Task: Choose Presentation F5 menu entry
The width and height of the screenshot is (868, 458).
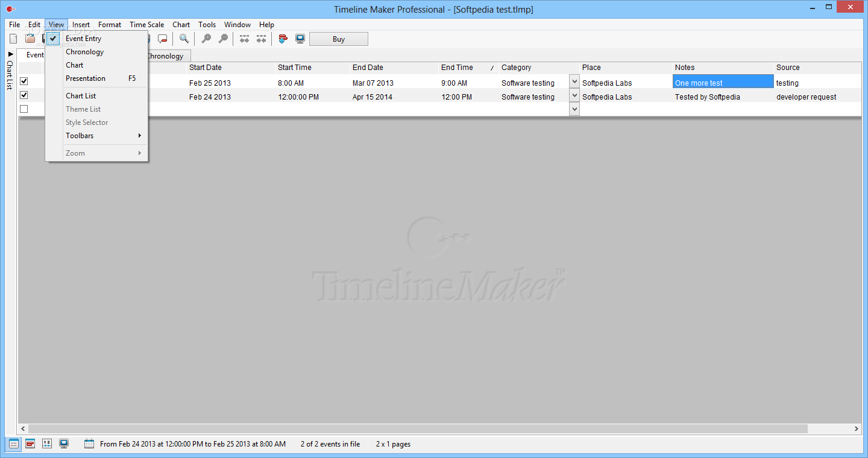Action: click(96, 78)
